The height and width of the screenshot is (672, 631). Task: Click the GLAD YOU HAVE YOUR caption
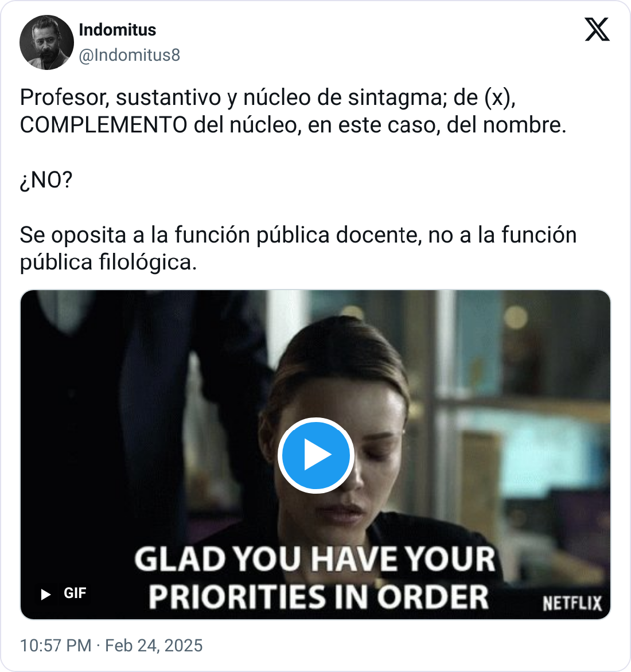[x=315, y=559]
